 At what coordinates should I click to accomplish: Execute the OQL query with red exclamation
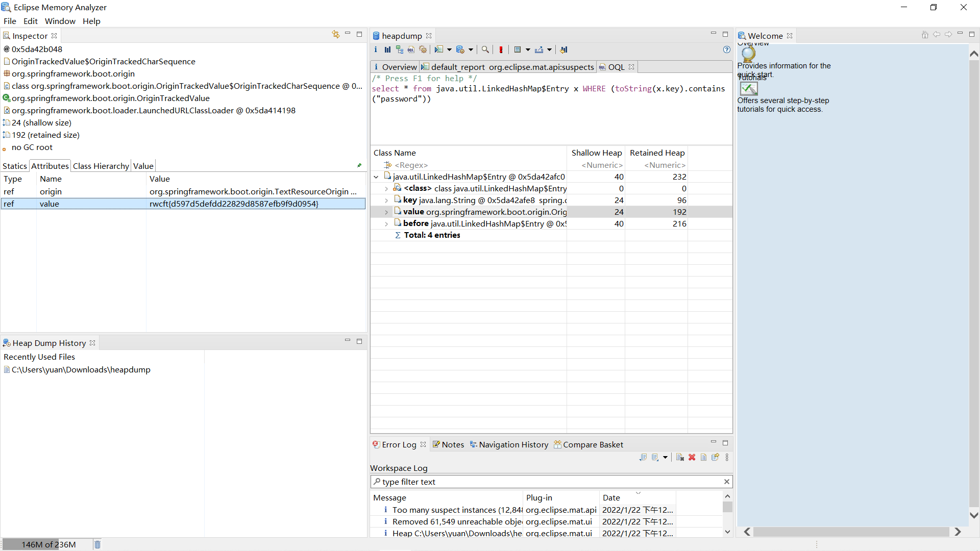[x=501, y=49]
